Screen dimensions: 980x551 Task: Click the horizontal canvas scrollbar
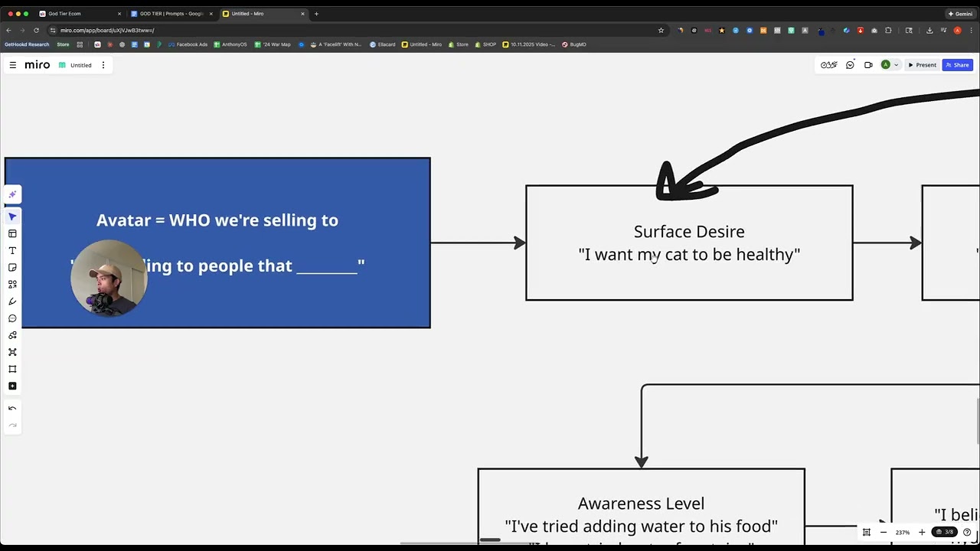[490, 540]
